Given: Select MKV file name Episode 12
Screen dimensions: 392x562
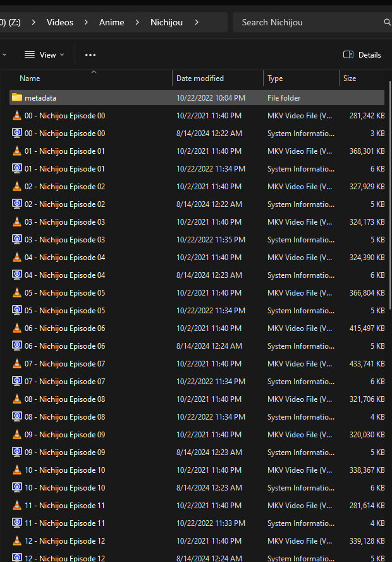Looking at the screenshot, I should point(64,541).
